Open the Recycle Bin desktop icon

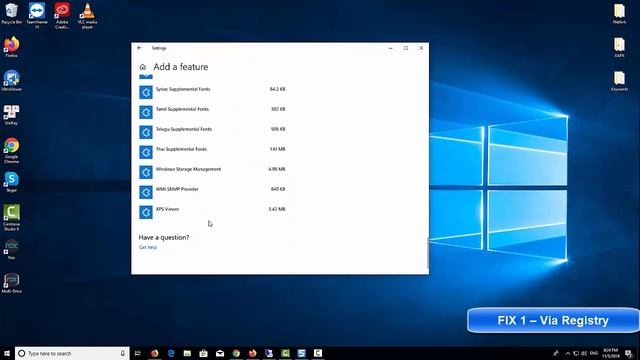click(11, 13)
